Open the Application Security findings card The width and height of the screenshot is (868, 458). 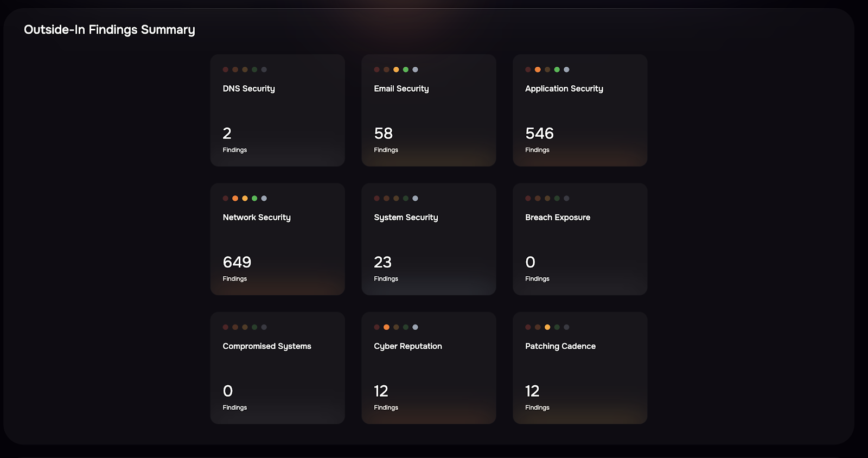click(x=580, y=110)
